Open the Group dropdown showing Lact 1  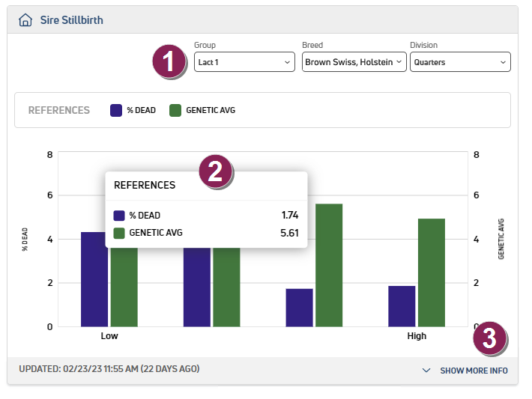click(x=244, y=62)
